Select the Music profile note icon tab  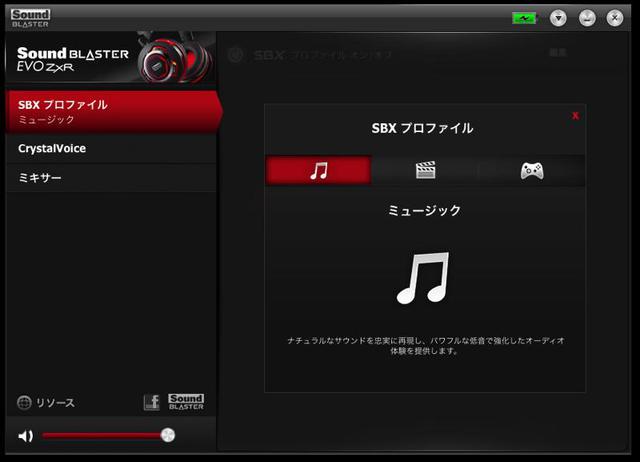(x=318, y=170)
